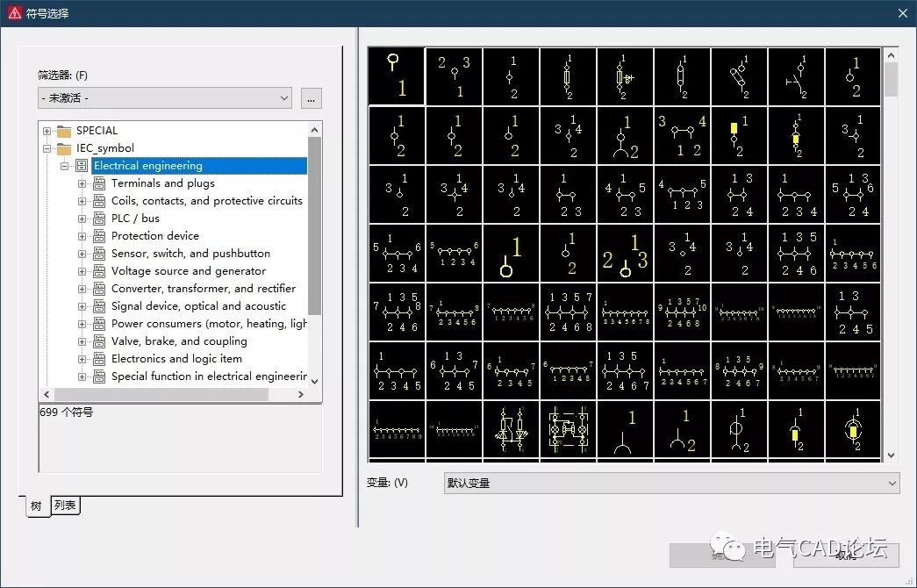Expand the Terminals and plugs node

82,183
